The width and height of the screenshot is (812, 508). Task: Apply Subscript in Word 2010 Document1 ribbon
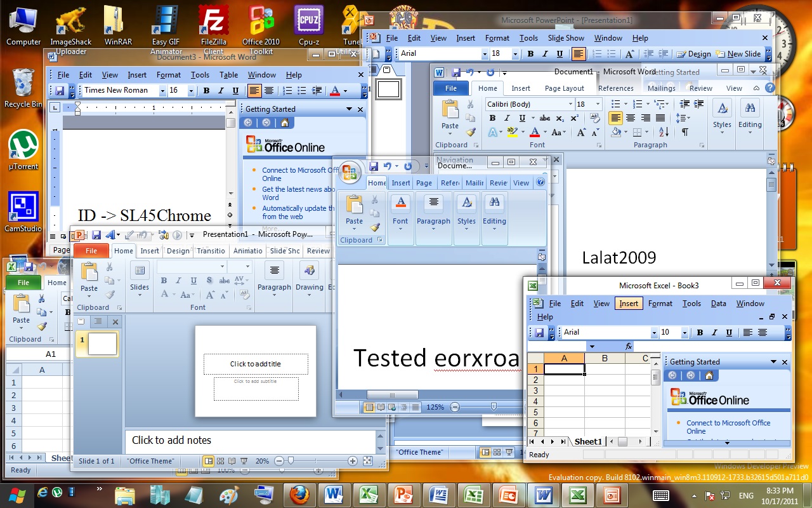(560, 118)
